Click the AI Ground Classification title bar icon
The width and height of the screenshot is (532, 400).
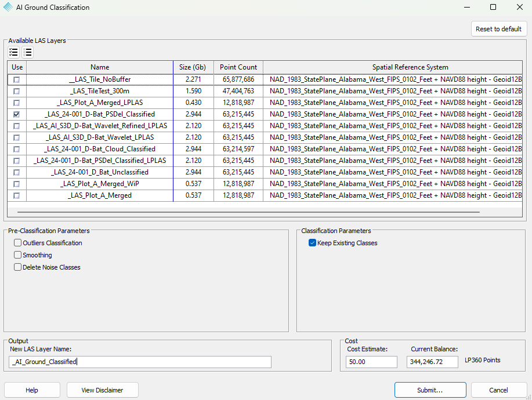pos(8,7)
